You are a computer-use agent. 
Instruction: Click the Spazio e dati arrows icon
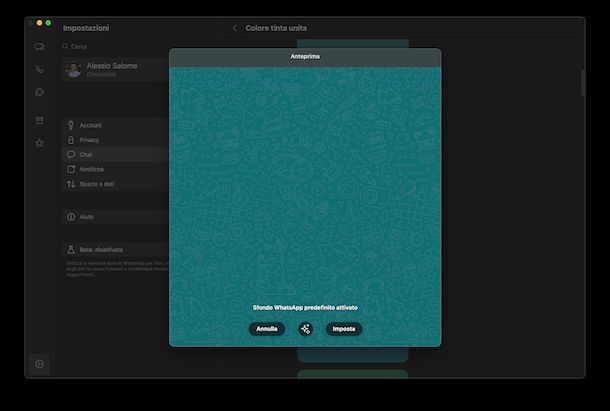(71, 184)
